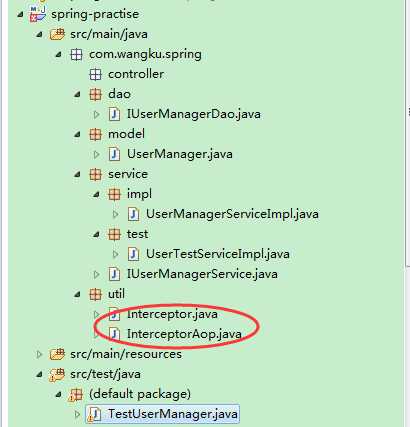This screenshot has height=427, width=410.
Task: Select InterceptorAop.java file name
Action: click(x=184, y=334)
